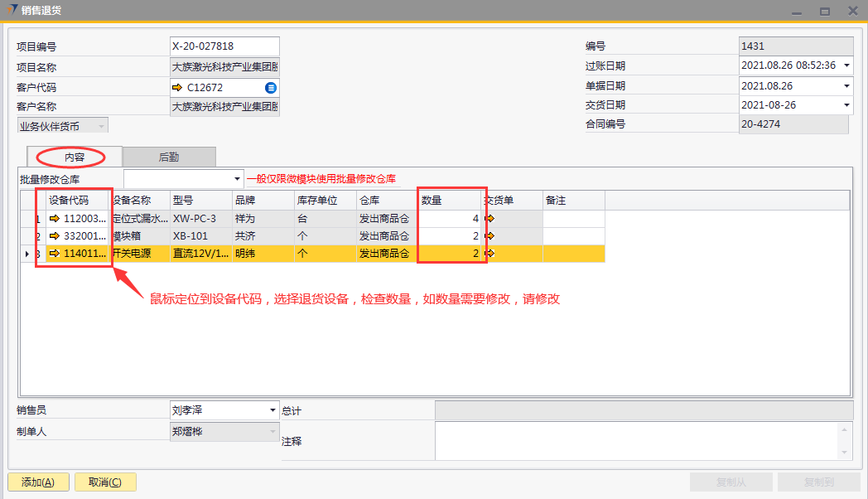Click the blue list icon in customer code field
The width and height of the screenshot is (868, 499).
(271, 88)
